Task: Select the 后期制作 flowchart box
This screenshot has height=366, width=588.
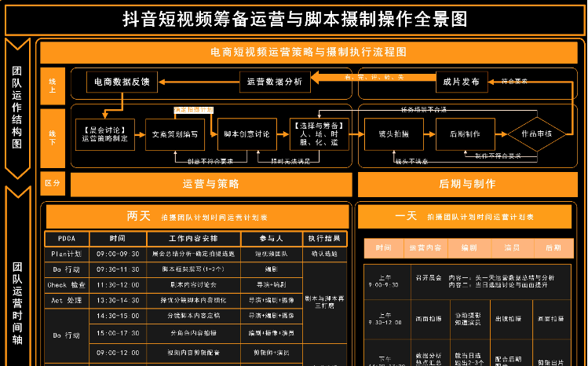Action: [465, 134]
